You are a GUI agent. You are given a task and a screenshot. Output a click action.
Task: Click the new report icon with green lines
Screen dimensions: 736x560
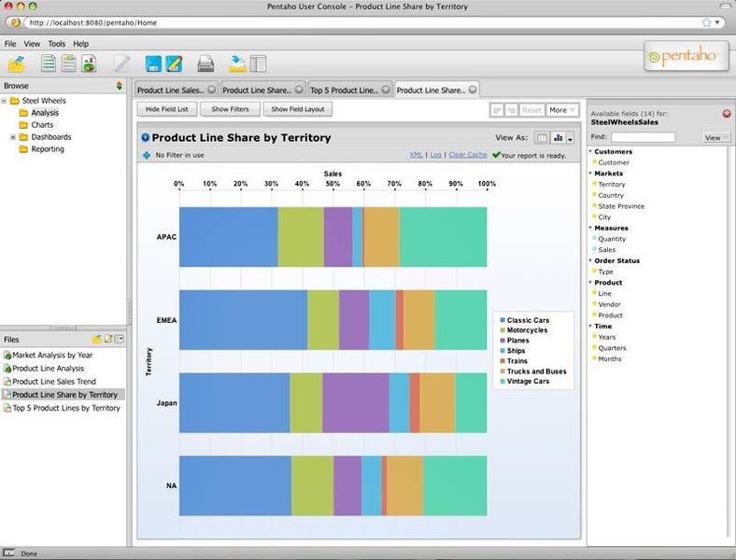(x=49, y=63)
